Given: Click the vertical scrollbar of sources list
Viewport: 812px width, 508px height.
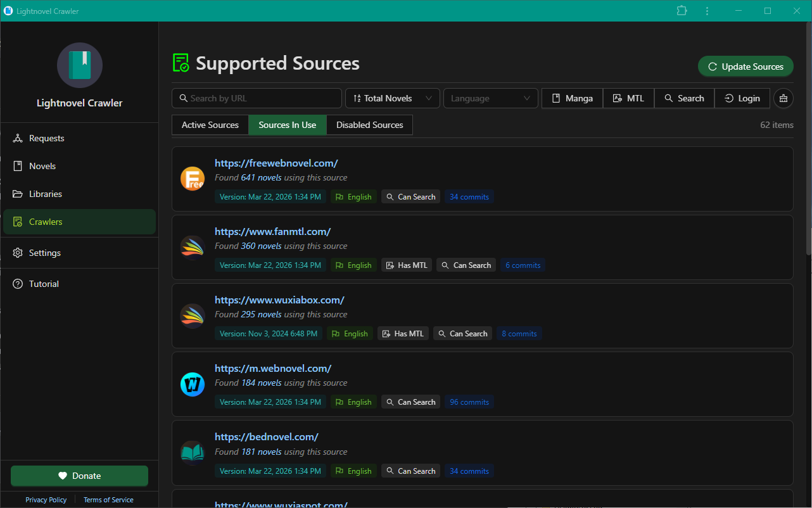Looking at the screenshot, I should tap(808, 139).
